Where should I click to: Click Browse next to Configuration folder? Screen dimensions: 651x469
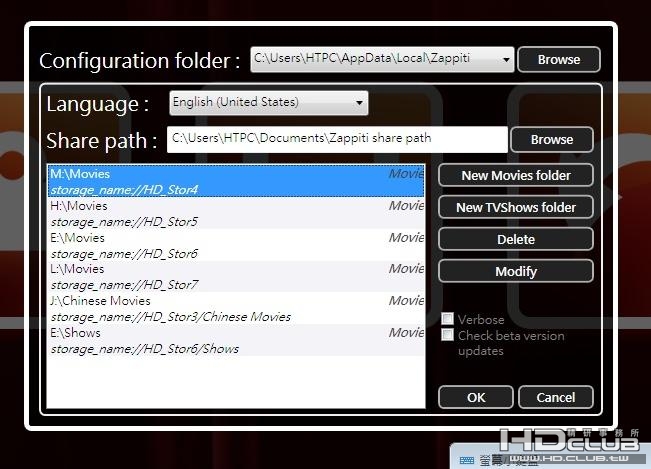(559, 59)
